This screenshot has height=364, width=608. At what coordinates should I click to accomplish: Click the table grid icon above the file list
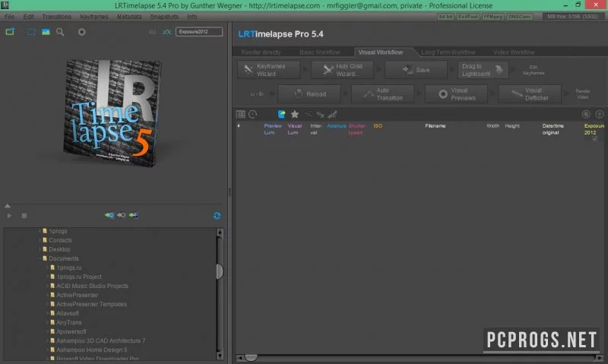click(x=240, y=114)
